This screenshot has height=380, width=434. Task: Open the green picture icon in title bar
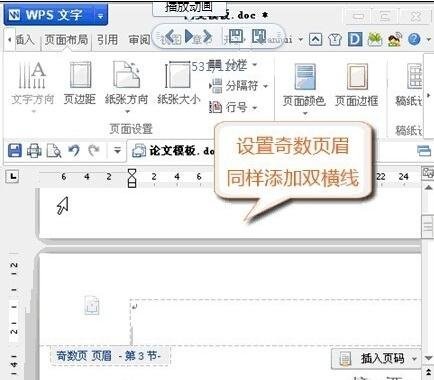point(375,39)
